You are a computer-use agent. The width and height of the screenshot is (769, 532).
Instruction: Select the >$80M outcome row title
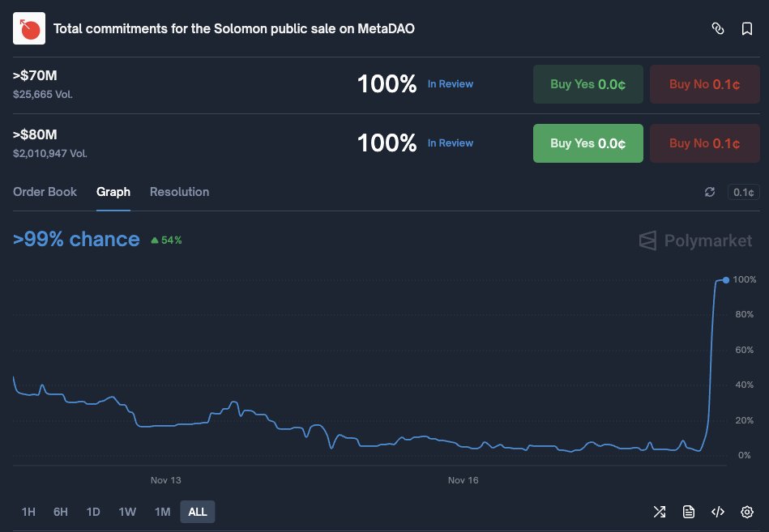pos(35,134)
